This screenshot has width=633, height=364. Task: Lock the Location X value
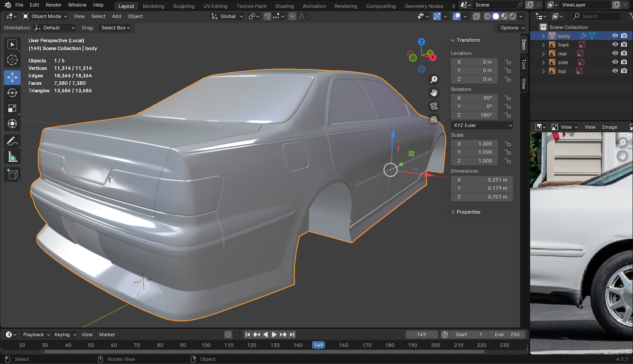click(x=507, y=62)
